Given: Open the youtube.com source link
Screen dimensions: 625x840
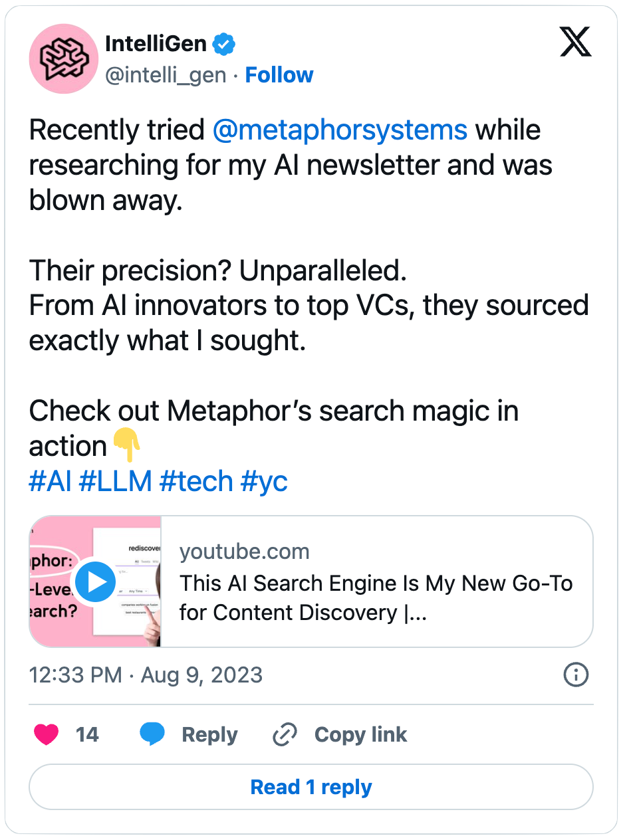Looking at the screenshot, I should point(245,551).
